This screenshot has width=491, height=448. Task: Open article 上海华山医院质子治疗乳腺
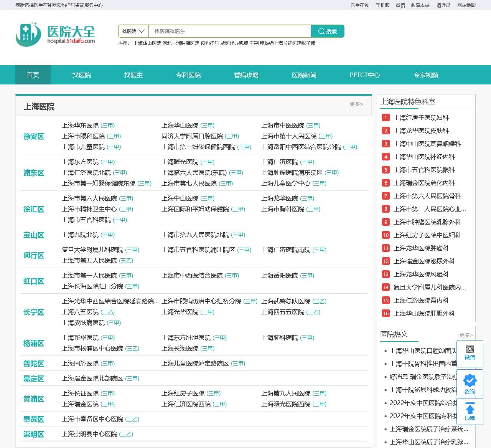[429, 442]
